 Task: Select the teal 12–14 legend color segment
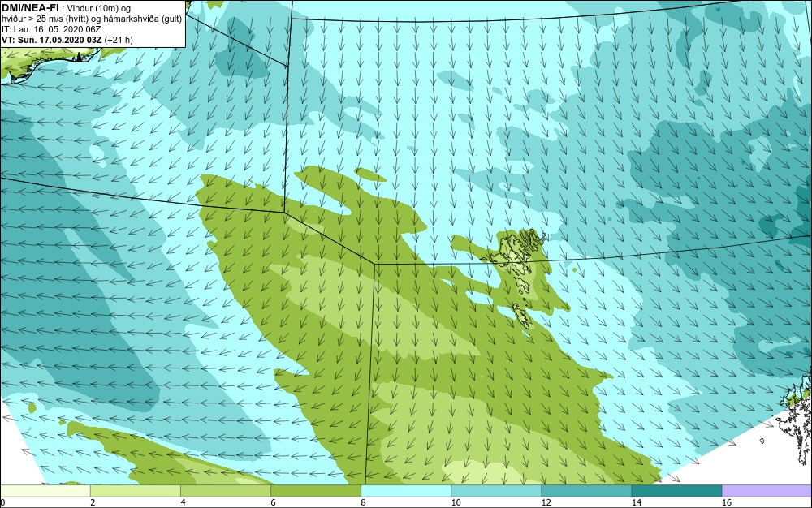click(x=585, y=490)
